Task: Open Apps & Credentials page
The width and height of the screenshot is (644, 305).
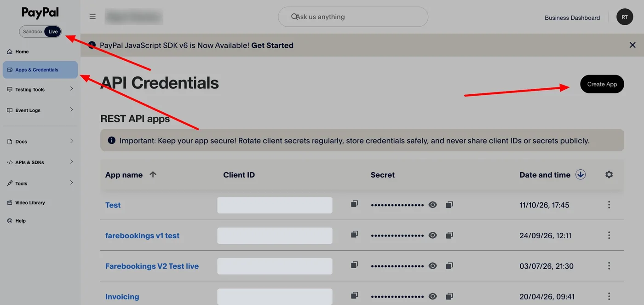Action: pyautogui.click(x=40, y=70)
